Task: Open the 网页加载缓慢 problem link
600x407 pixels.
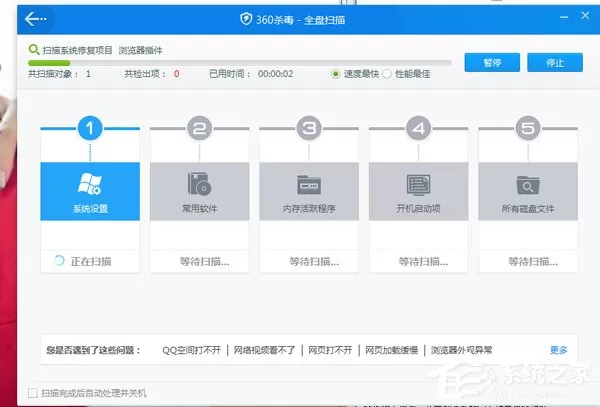Action: [391, 350]
